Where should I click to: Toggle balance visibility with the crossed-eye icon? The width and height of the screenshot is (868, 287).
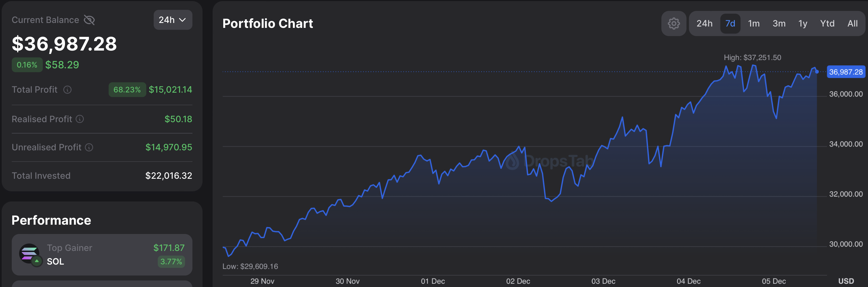point(89,20)
